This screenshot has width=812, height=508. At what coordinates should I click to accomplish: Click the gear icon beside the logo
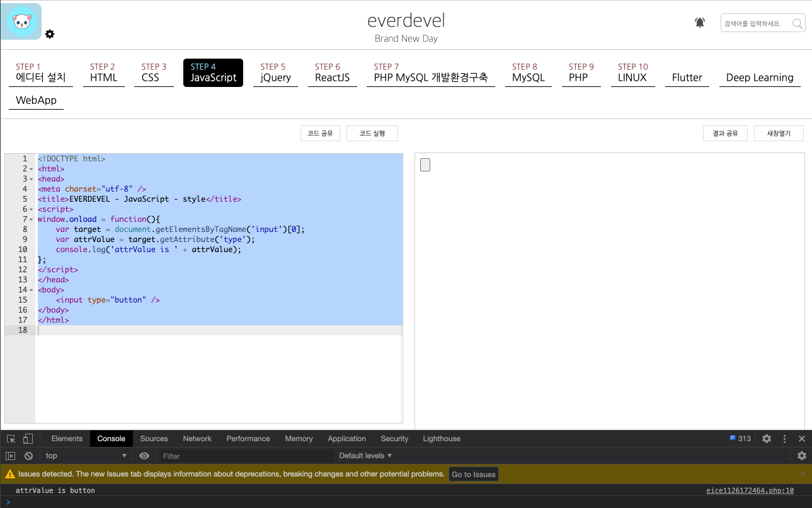50,35
